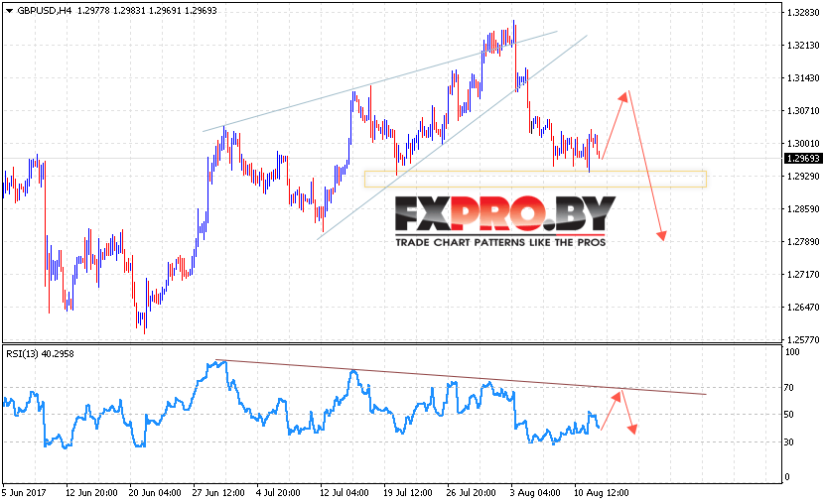Click the 26 Jul 20:00 time label
The image size is (824, 504).
471,492
